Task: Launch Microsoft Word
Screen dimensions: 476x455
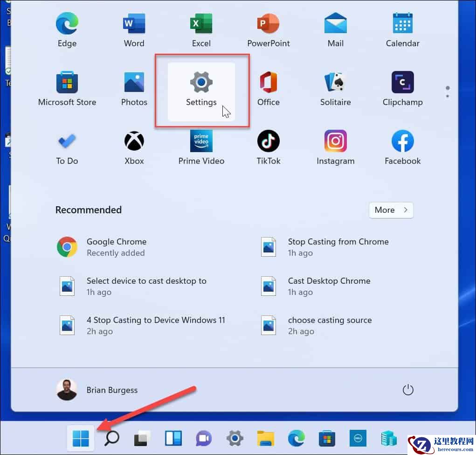Action: 134,29
